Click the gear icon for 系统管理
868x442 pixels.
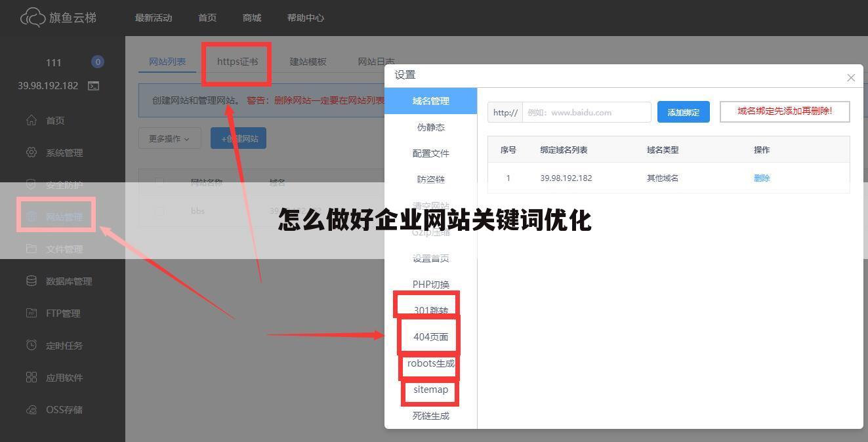(31, 152)
